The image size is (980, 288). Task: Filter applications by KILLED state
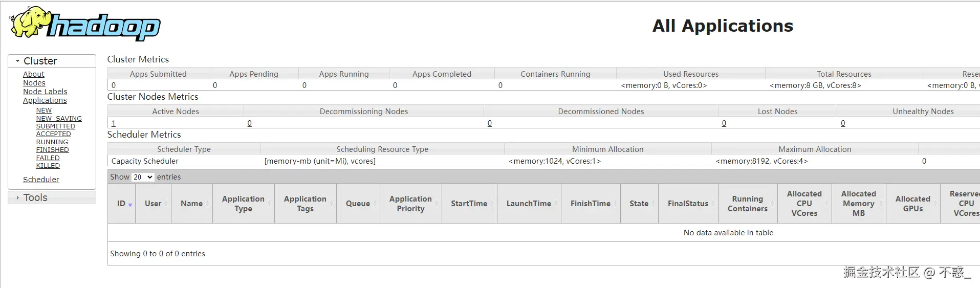coord(48,166)
